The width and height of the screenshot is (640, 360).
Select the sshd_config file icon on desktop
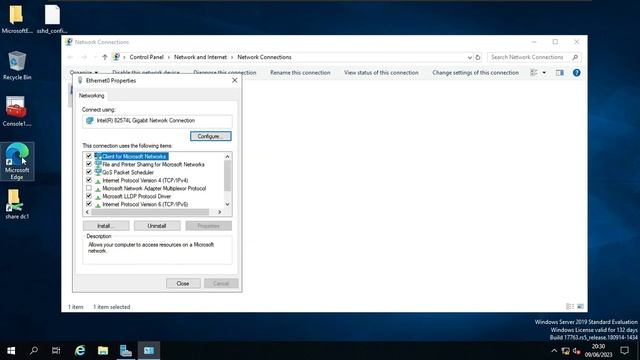(52, 19)
